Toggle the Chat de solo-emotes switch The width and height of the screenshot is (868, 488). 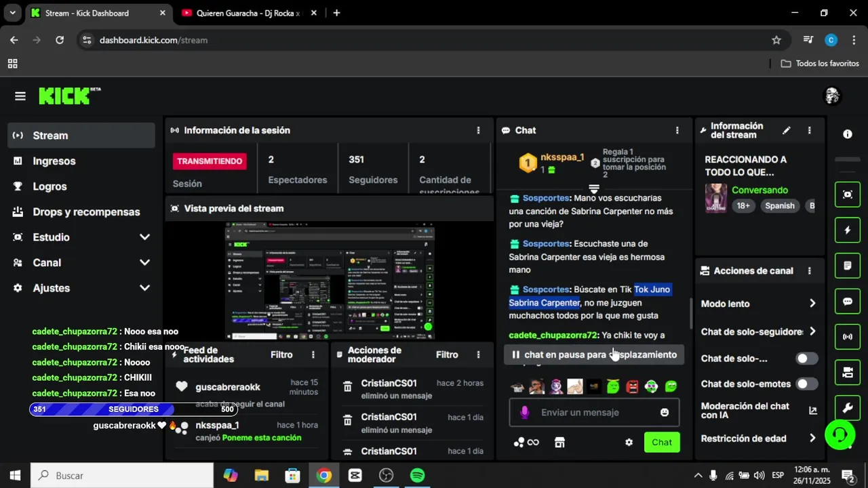(x=806, y=384)
